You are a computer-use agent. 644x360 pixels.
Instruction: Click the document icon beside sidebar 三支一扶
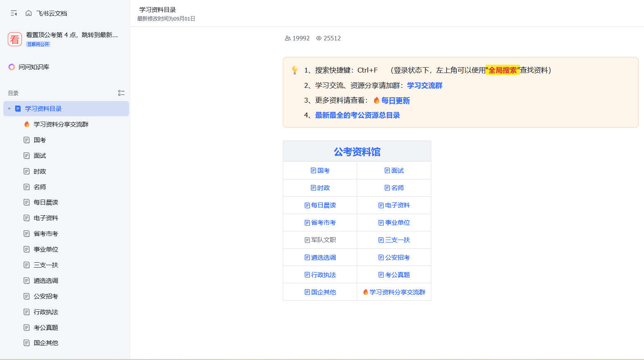coord(26,265)
